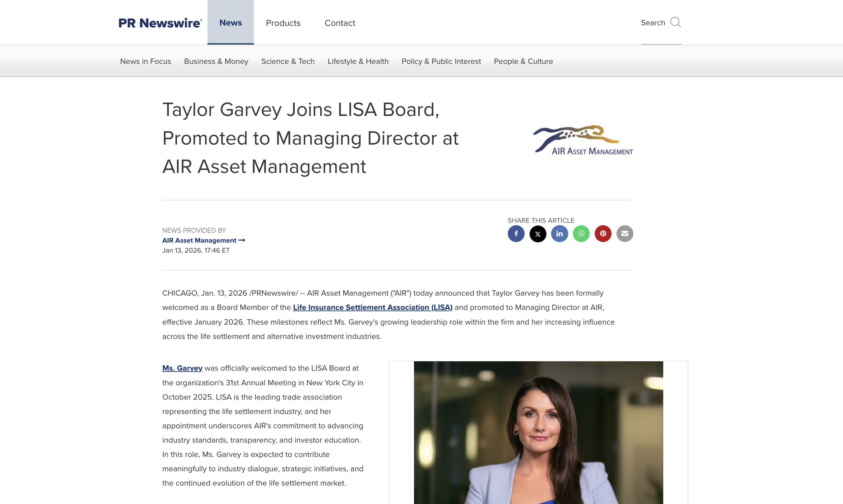The image size is (843, 504).
Task: Follow the Ms. Garvey hyperlink
Action: click(182, 368)
